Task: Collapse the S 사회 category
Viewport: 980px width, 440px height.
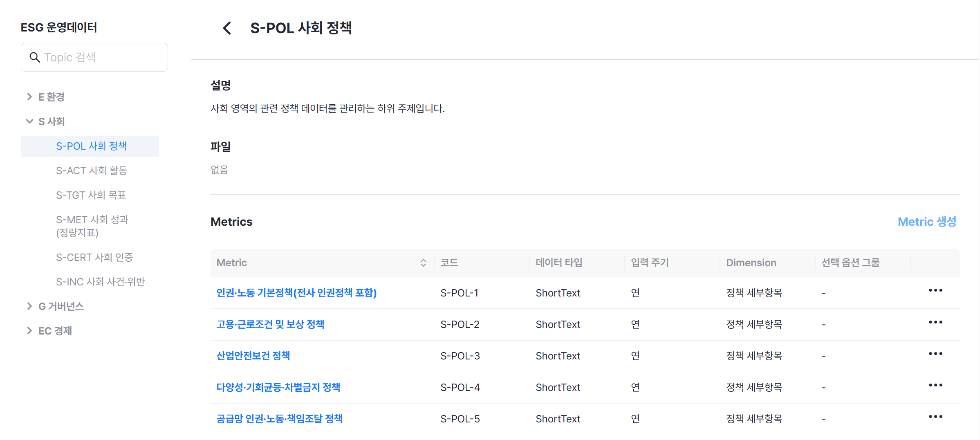Action: 29,121
